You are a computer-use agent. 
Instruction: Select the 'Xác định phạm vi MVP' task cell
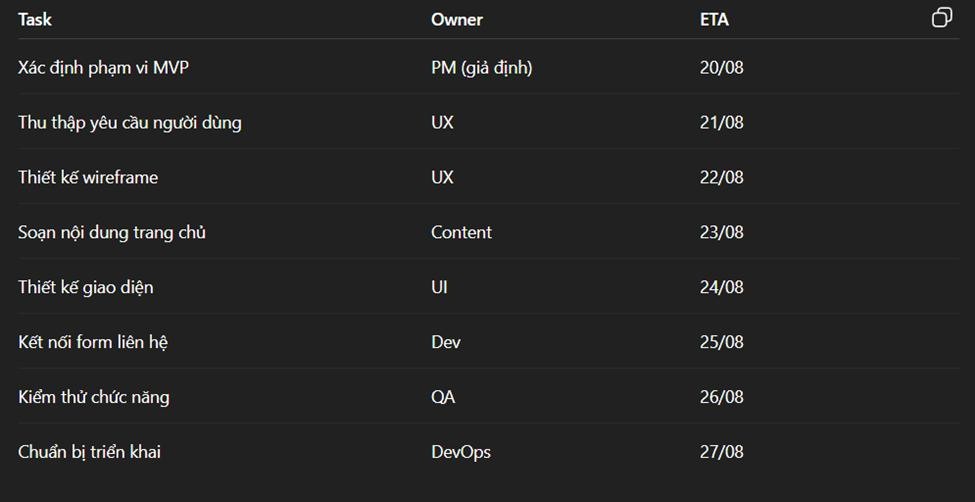click(x=103, y=68)
